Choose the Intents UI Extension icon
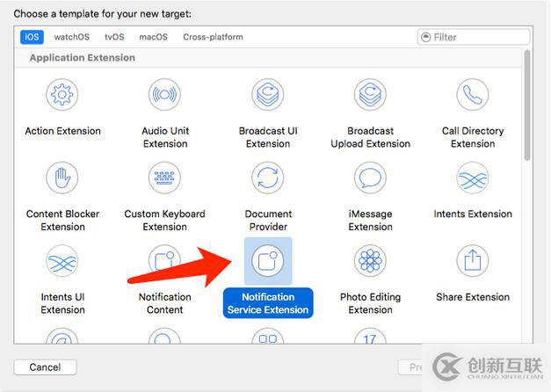The height and width of the screenshot is (392, 551). click(x=62, y=261)
